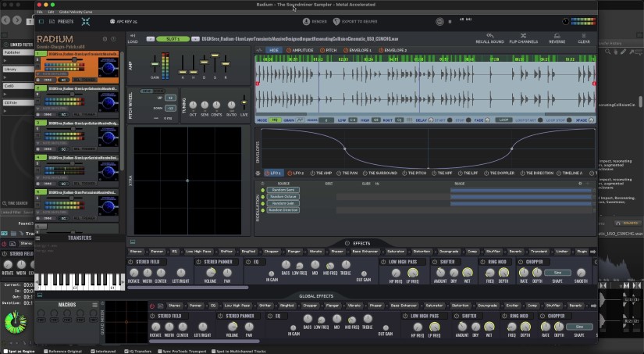Click the amp Gain slider
644x354 pixels.
[x=154, y=65]
